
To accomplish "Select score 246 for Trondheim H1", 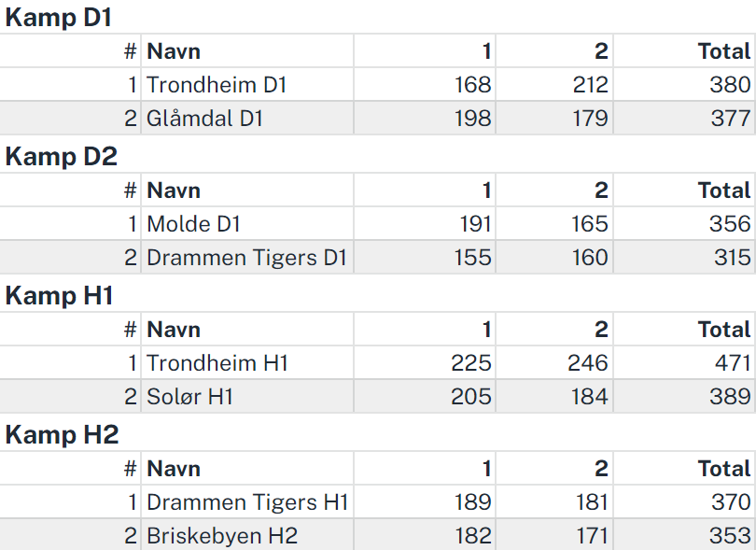I will tap(588, 363).
